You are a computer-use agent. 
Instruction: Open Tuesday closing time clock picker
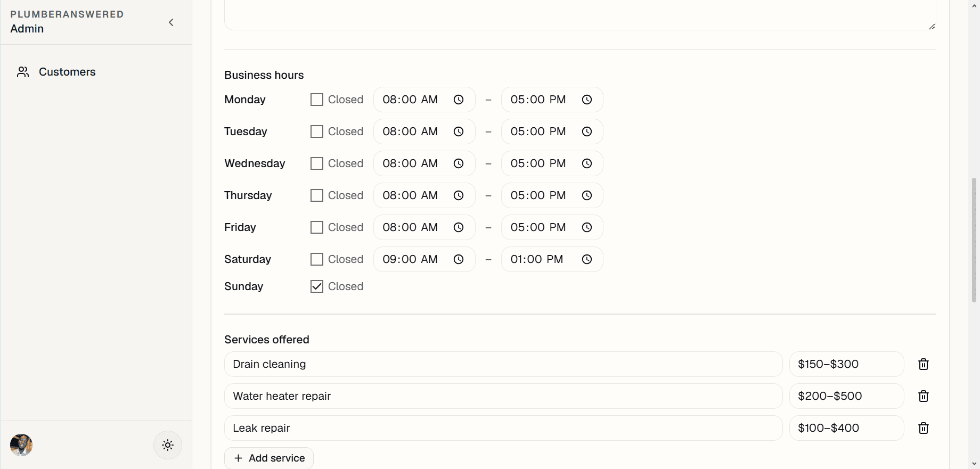(587, 131)
